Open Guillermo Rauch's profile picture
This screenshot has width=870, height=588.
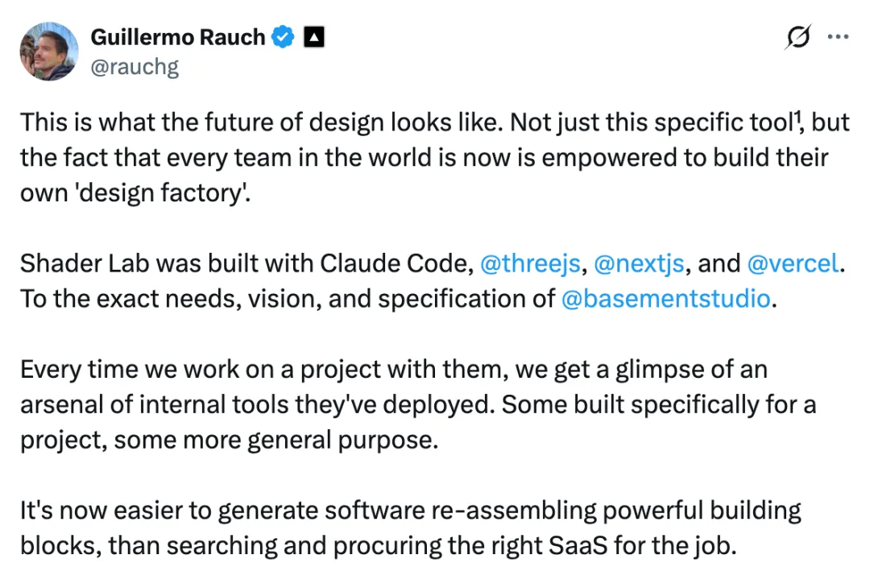(x=49, y=51)
